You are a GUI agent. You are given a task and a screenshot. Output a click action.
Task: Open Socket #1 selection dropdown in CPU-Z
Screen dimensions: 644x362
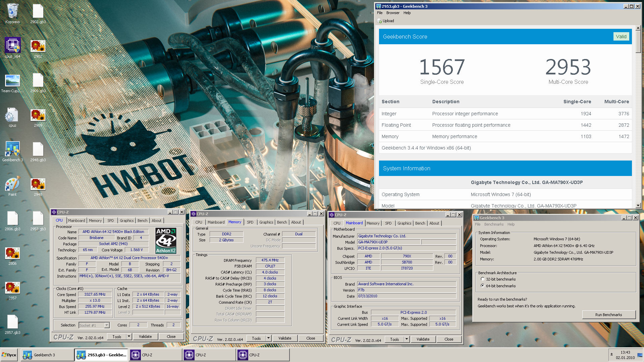[107, 325]
